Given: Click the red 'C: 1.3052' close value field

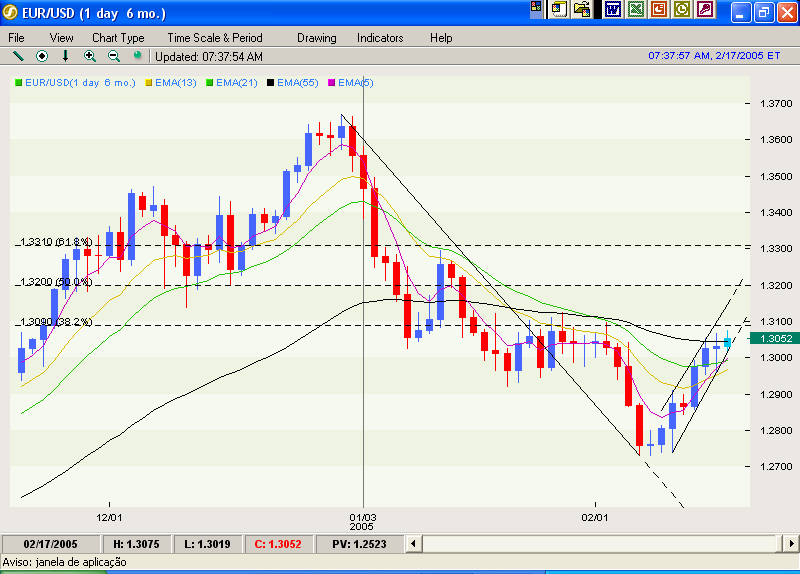Looking at the screenshot, I should pos(278,544).
